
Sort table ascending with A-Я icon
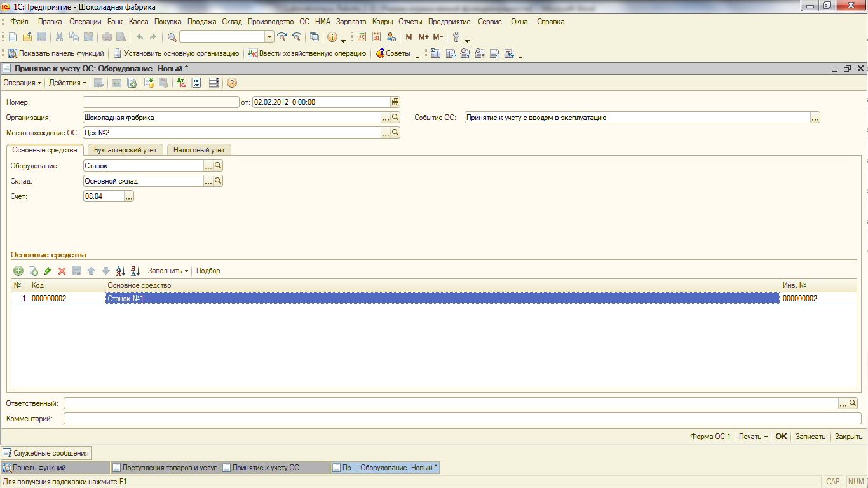coord(121,271)
